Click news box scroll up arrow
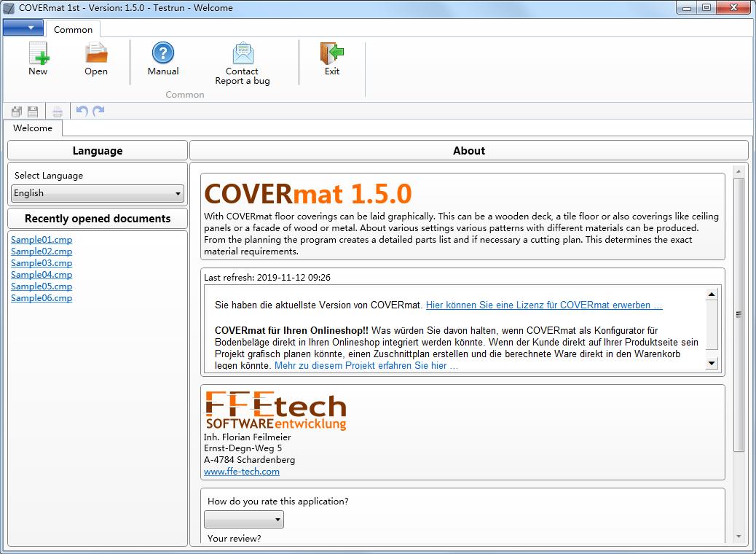This screenshot has width=756, height=554. pos(712,294)
